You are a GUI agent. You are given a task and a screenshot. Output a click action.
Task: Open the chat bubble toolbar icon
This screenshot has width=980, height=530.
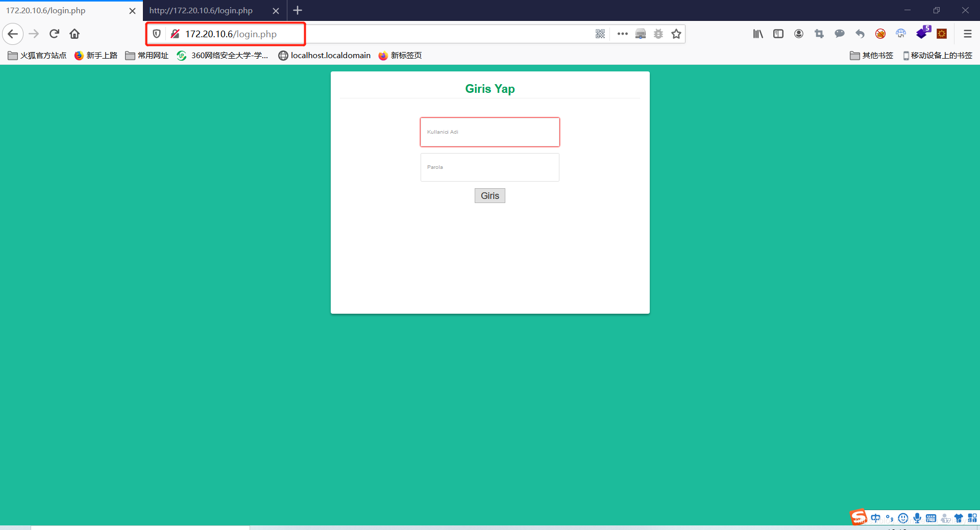(840, 34)
